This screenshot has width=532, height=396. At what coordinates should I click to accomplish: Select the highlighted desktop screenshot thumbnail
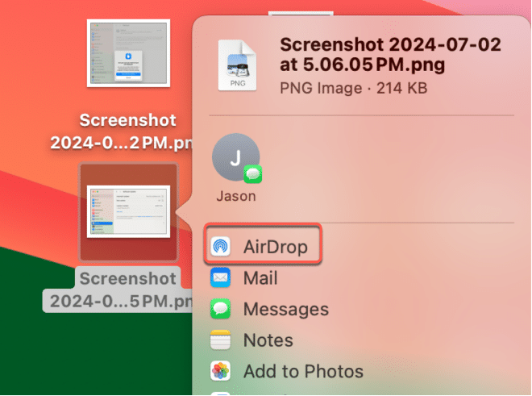point(129,211)
